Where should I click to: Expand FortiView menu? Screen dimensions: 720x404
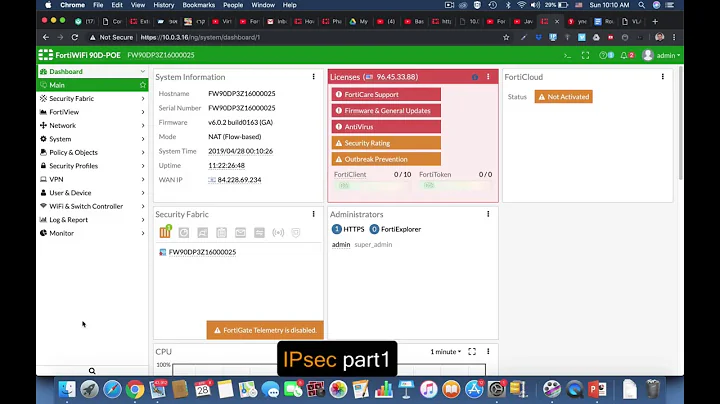[92, 112]
